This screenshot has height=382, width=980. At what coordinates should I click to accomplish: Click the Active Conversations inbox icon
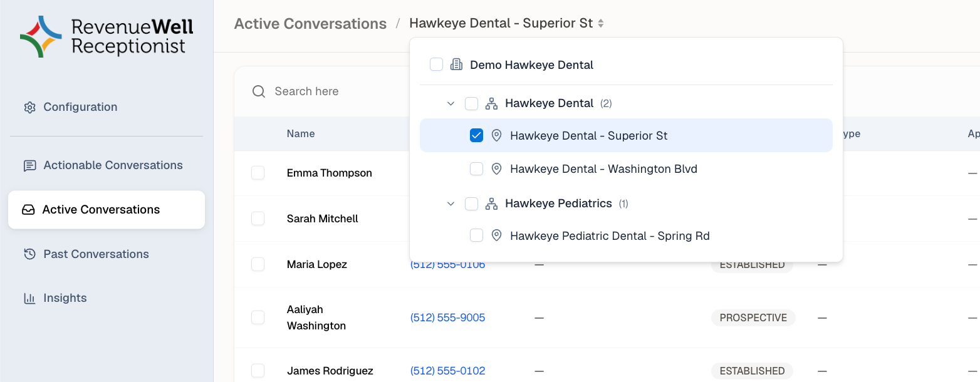point(28,210)
